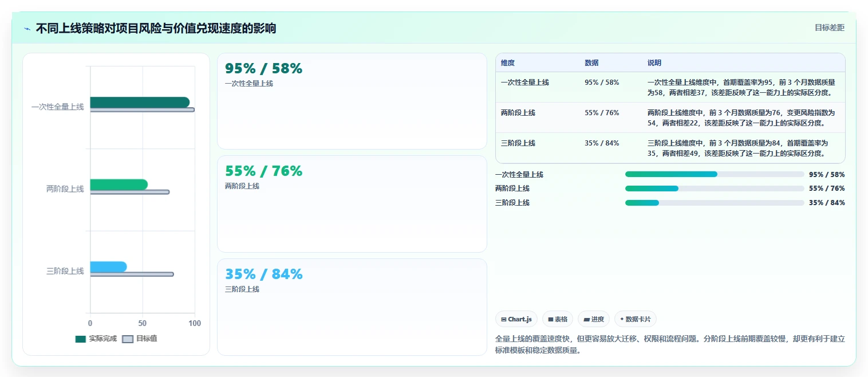Image resolution: width=868 pixels, height=377 pixels.
Task: Click the 三阶段上线 progress bar
Action: point(715,203)
